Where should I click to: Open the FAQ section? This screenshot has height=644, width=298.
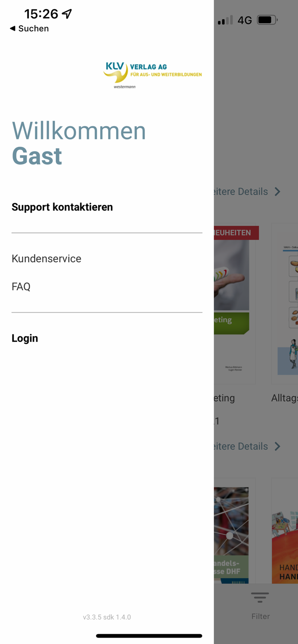(x=21, y=286)
